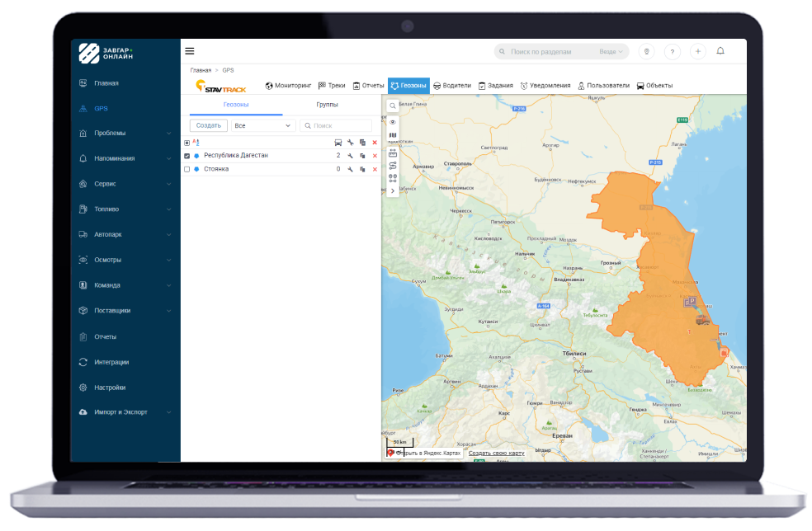Open the Везде dropdown in the search bar
The image size is (812, 531).
pos(611,51)
